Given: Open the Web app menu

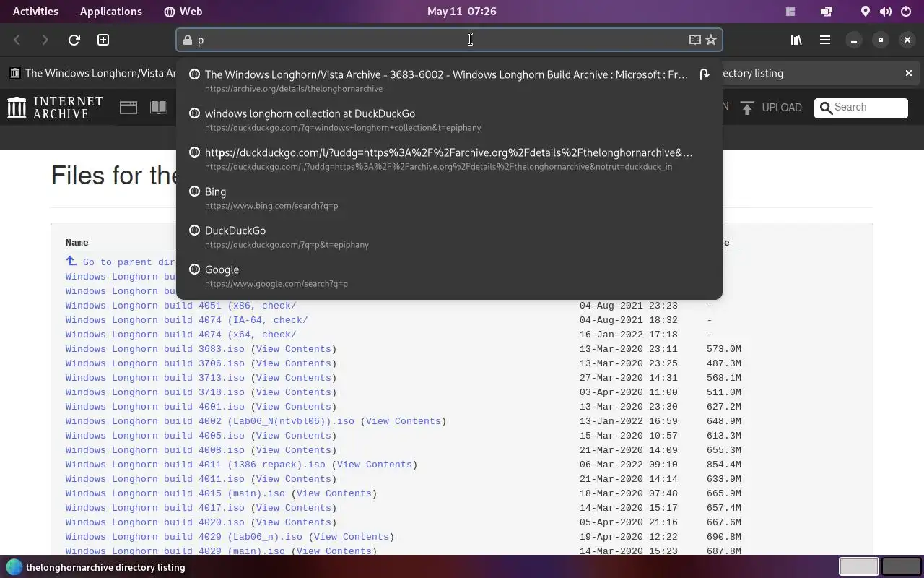Looking at the screenshot, I should tap(183, 12).
